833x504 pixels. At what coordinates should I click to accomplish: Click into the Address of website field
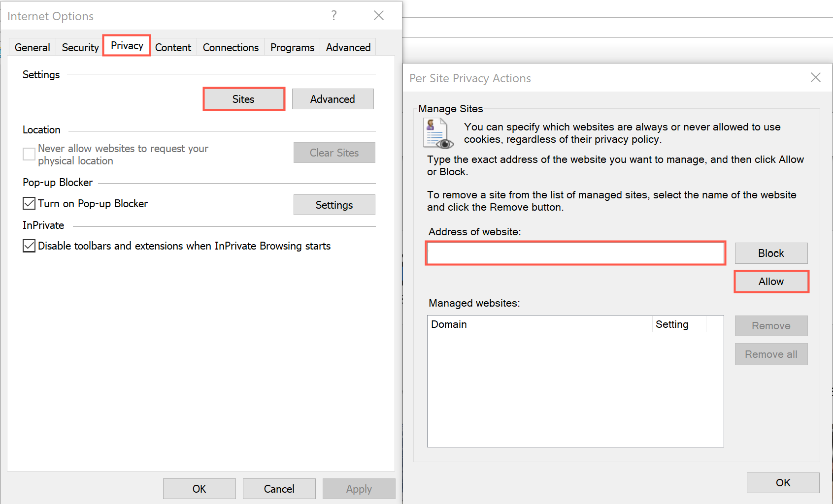coord(574,253)
